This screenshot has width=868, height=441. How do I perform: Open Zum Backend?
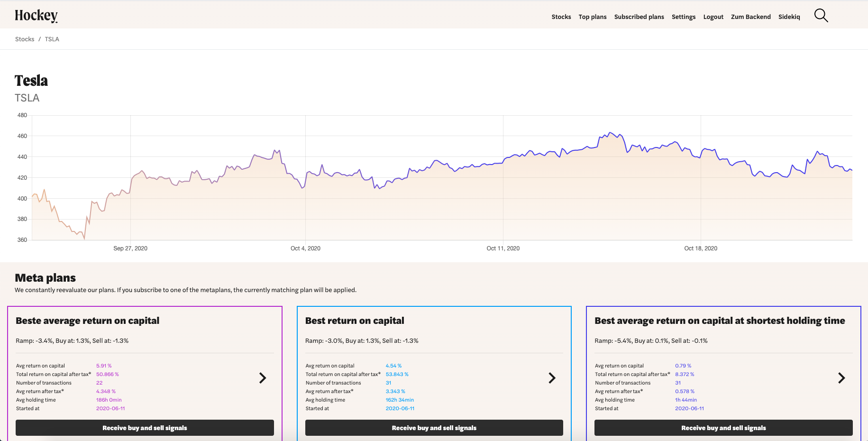tap(751, 17)
